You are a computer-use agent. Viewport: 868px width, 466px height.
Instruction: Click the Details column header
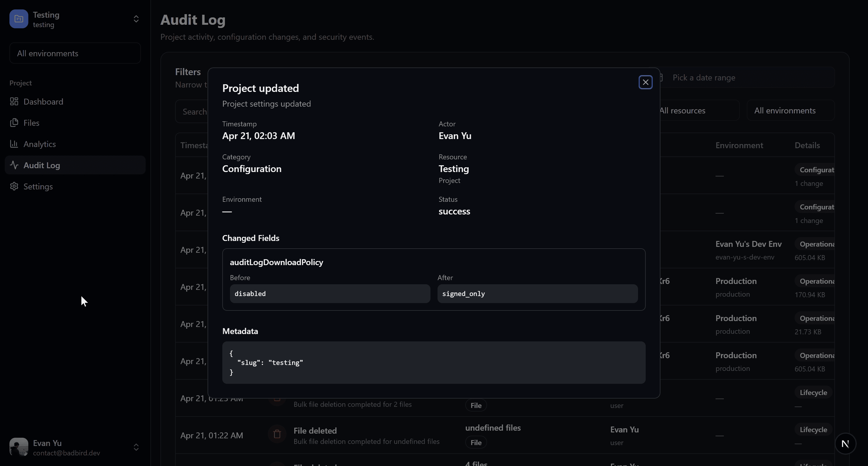tap(807, 145)
